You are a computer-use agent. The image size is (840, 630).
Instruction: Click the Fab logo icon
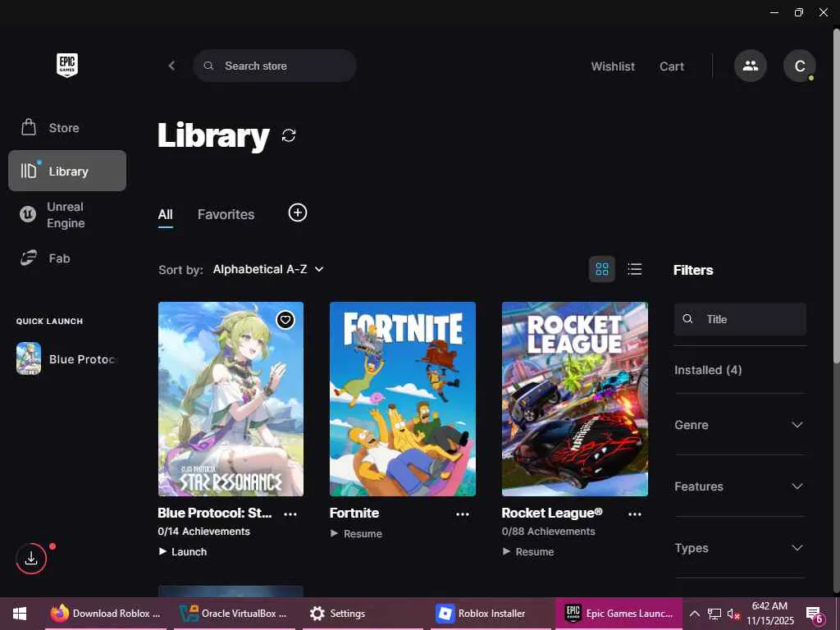(x=29, y=258)
